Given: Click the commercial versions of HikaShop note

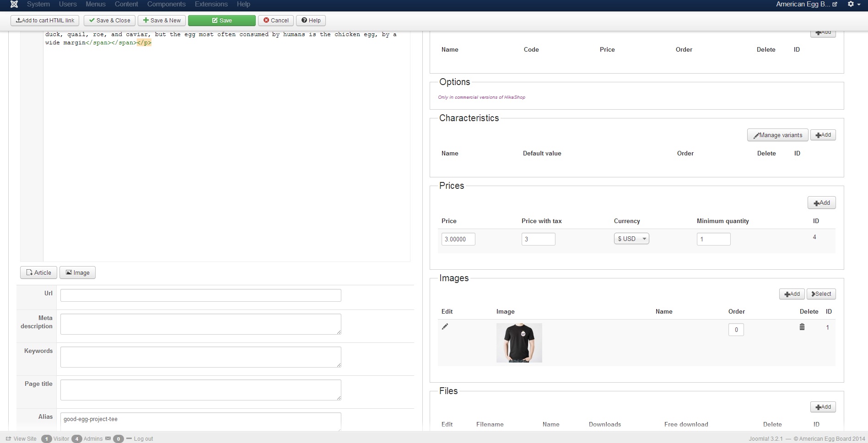Looking at the screenshot, I should 481,97.
